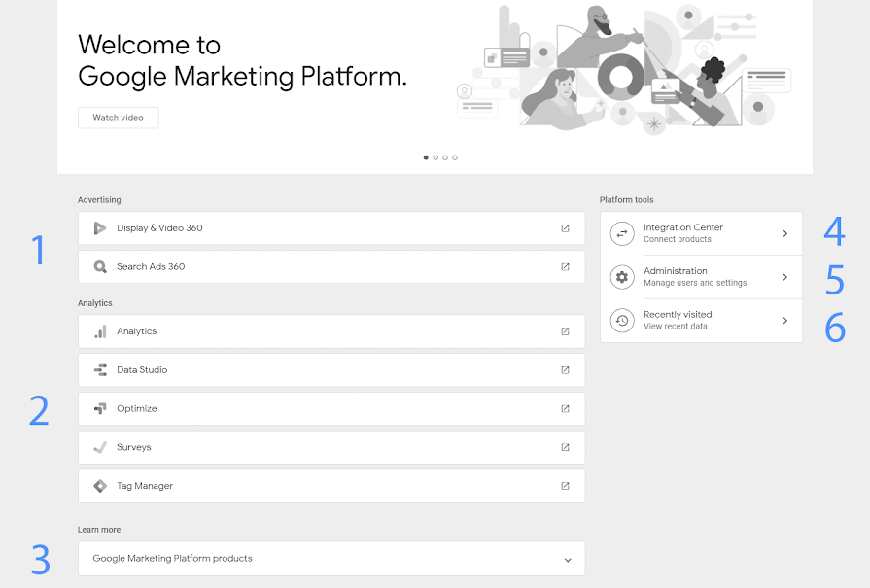Switch to the third carousel slide dot

tap(445, 156)
